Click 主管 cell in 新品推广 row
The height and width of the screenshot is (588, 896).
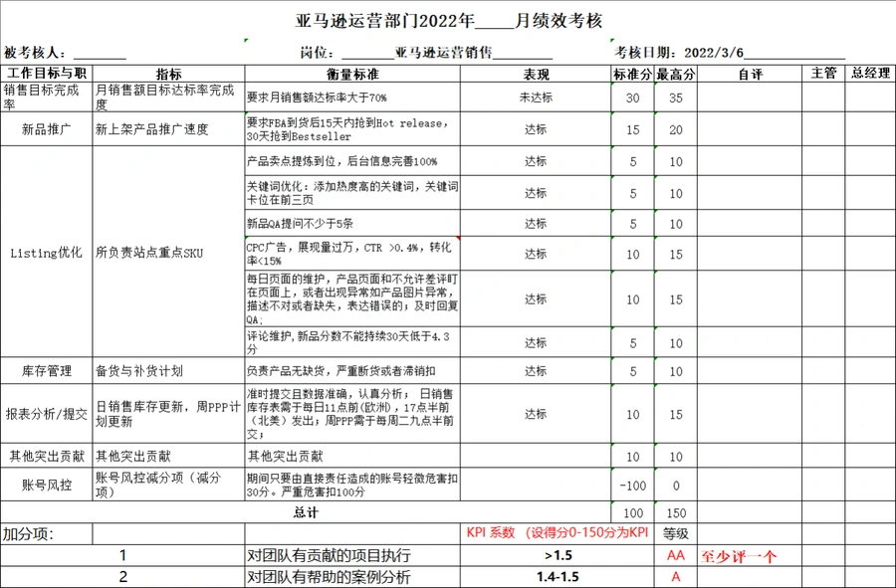823,129
